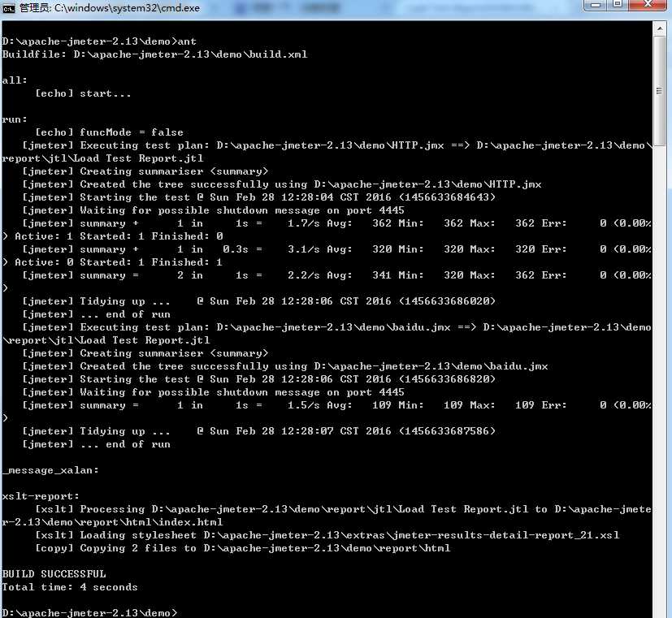Click the '[echo] funcMode = false' line

pos(109,132)
